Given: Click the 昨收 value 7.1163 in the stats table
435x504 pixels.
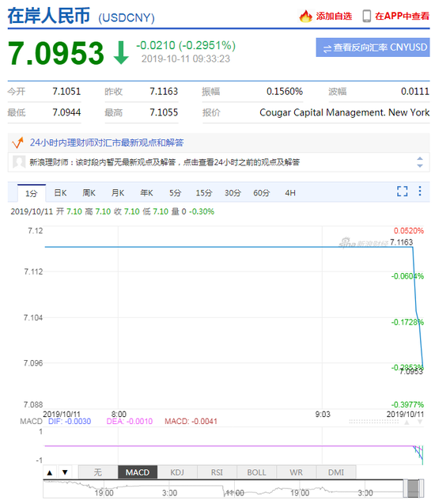Looking at the screenshot, I should 164,92.
